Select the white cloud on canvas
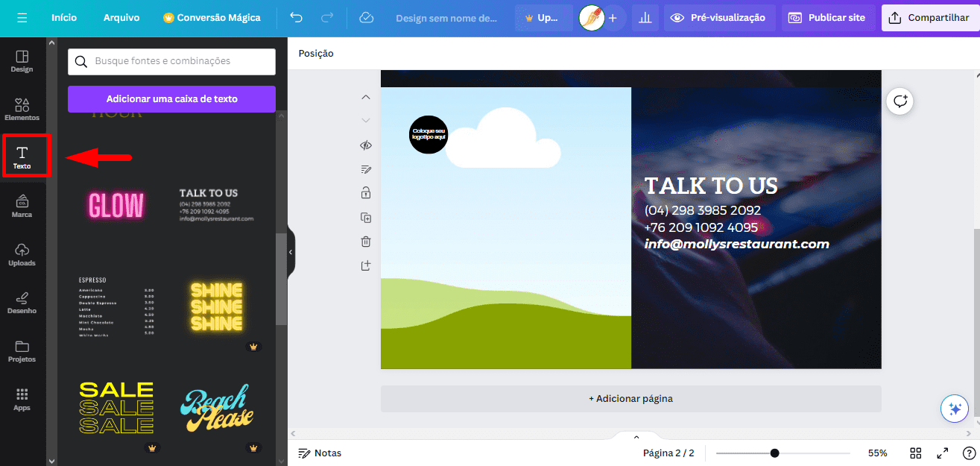980x466 pixels. click(502, 138)
